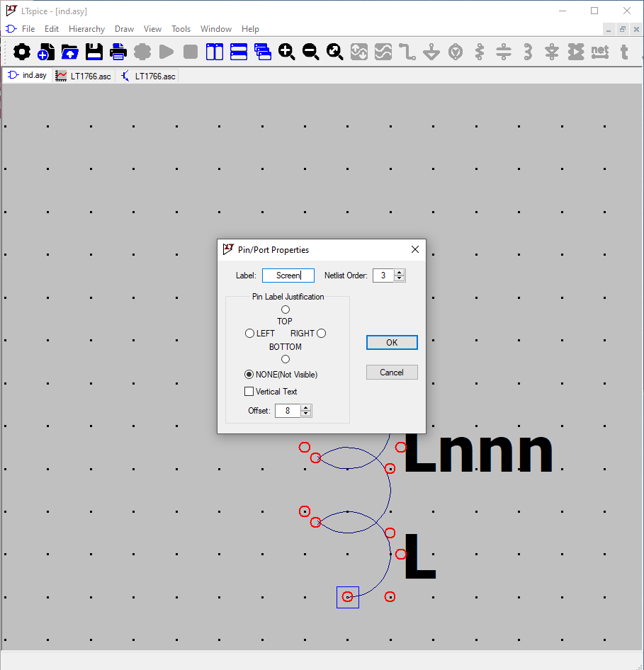Viewport: 644px width, 670px height.
Task: Click the Label text field
Action: [288, 276]
